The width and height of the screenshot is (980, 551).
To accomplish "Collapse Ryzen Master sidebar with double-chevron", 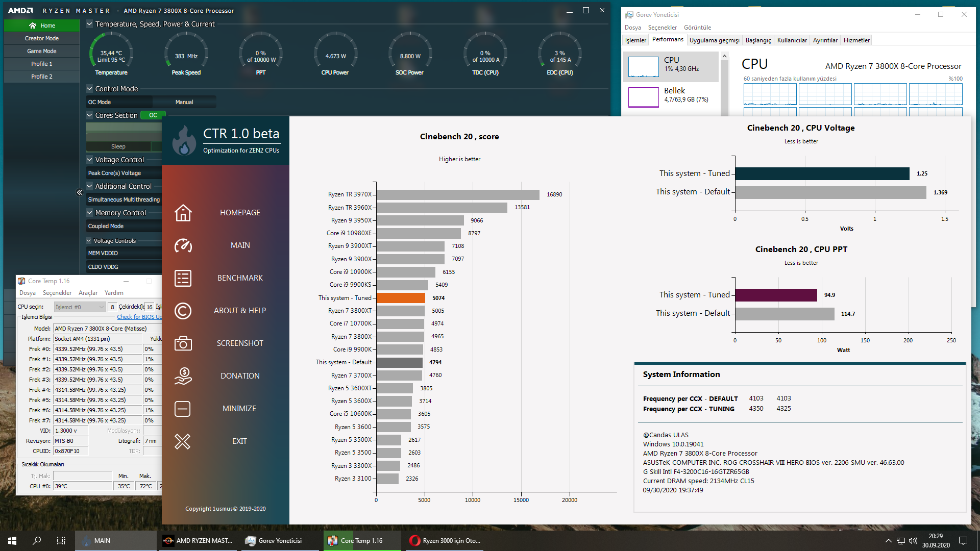I will [80, 192].
